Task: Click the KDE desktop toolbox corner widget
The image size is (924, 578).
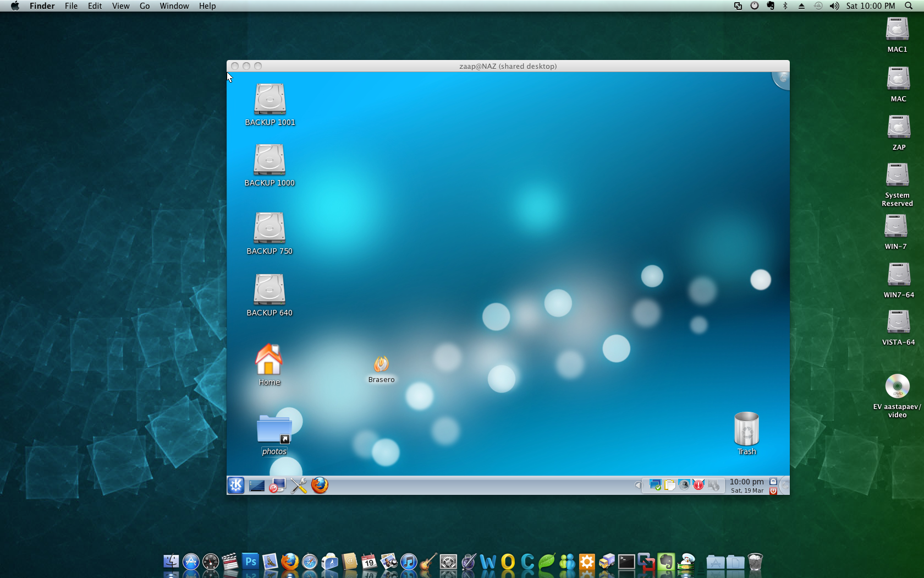Action: click(782, 80)
